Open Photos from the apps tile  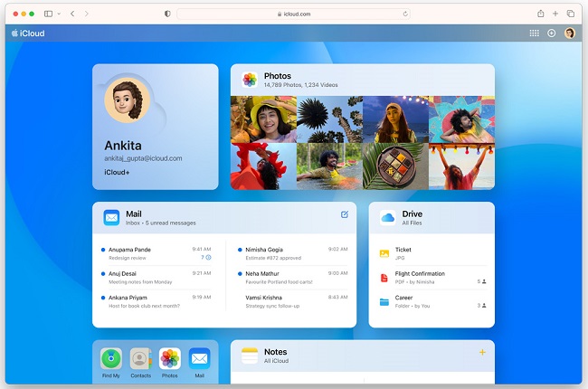(170, 363)
